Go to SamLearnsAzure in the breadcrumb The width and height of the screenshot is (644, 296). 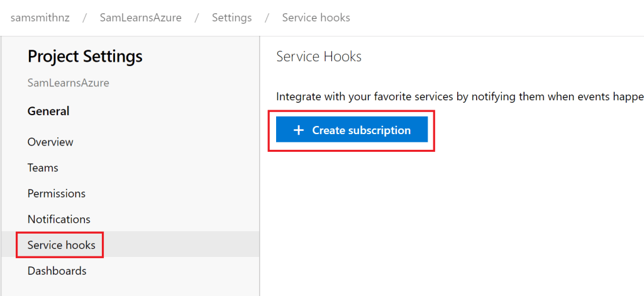(140, 18)
